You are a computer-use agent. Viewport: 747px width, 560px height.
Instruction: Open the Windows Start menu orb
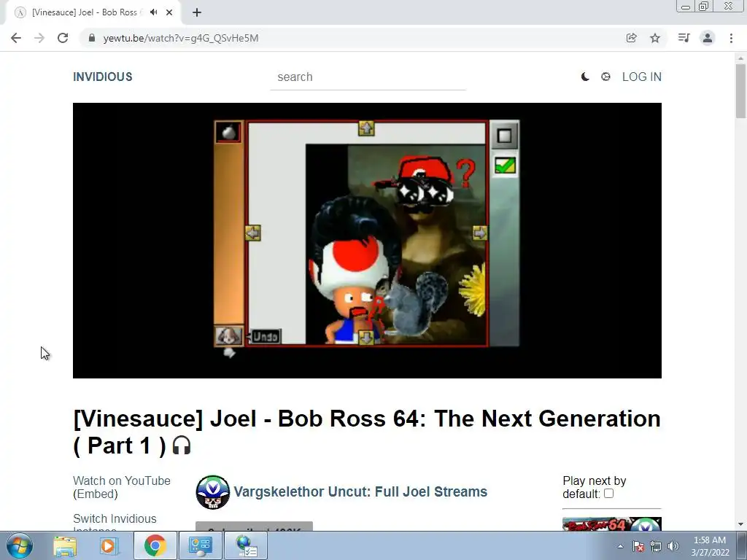20,545
